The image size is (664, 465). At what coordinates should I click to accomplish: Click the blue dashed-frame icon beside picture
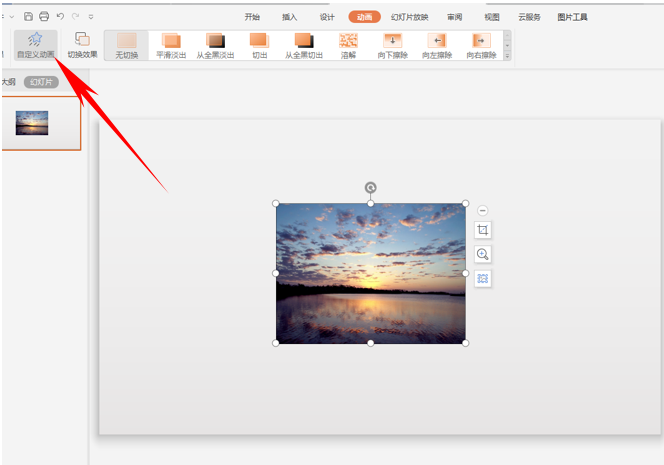click(x=483, y=278)
